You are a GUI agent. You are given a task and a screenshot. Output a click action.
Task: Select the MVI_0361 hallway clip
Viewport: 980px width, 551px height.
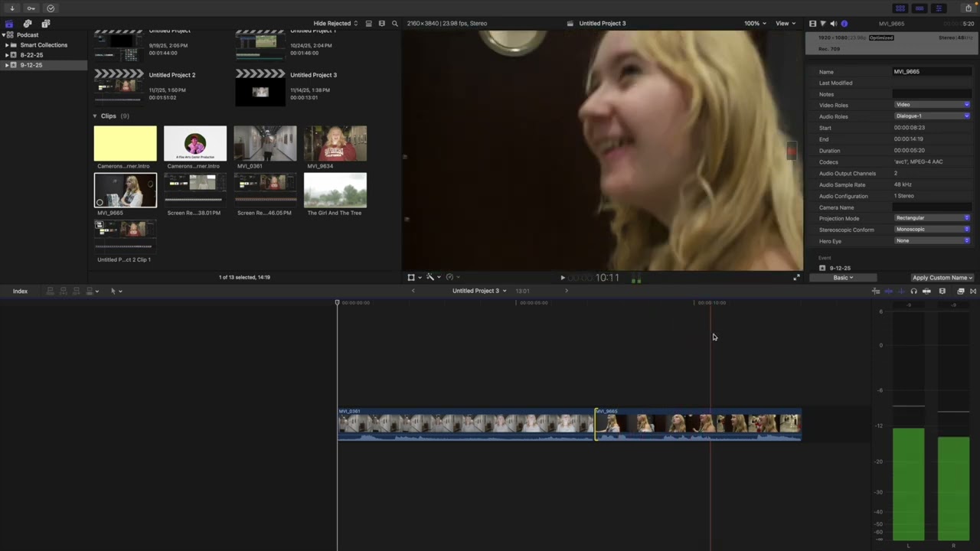tap(265, 143)
